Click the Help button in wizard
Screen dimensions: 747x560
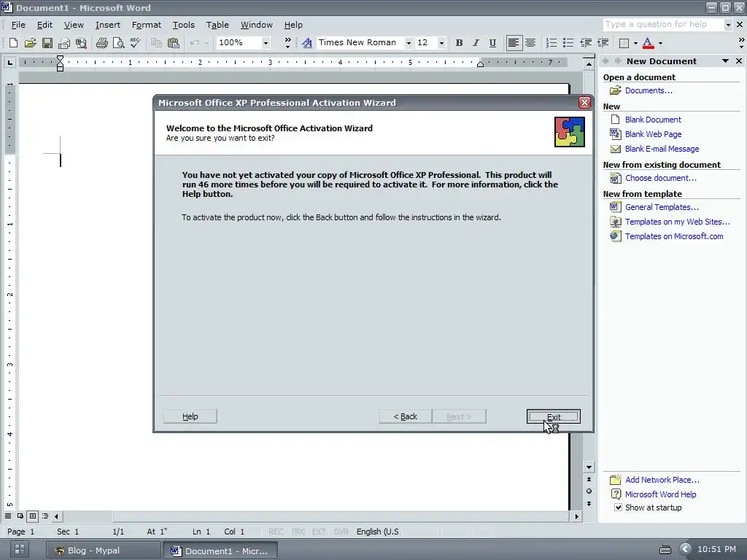[190, 416]
